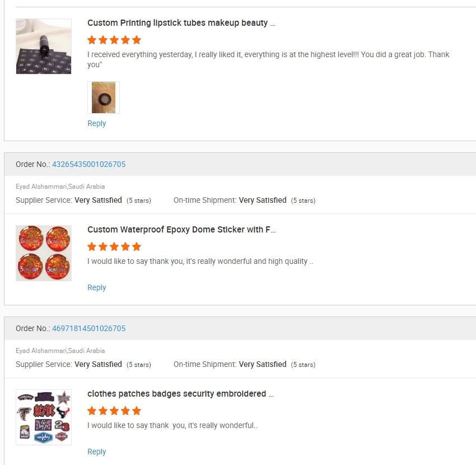Open the embroidered patches product image

point(44,417)
